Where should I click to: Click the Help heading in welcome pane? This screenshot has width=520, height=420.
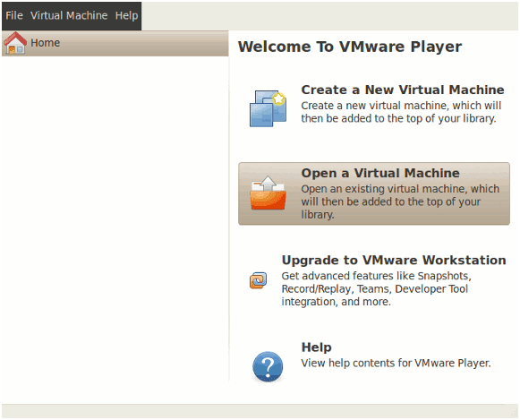[316, 347]
